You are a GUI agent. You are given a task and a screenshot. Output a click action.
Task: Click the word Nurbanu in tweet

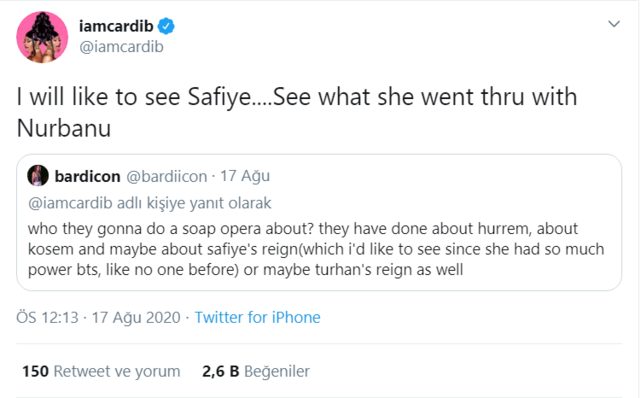point(64,128)
